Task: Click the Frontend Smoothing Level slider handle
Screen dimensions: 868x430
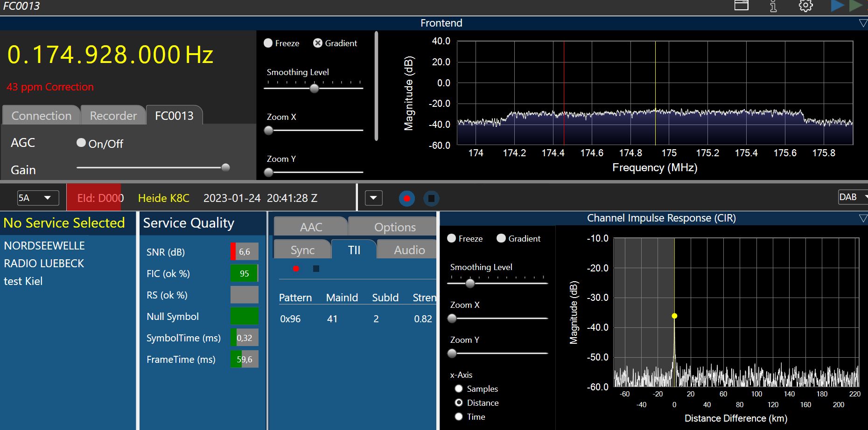Action: pos(314,88)
